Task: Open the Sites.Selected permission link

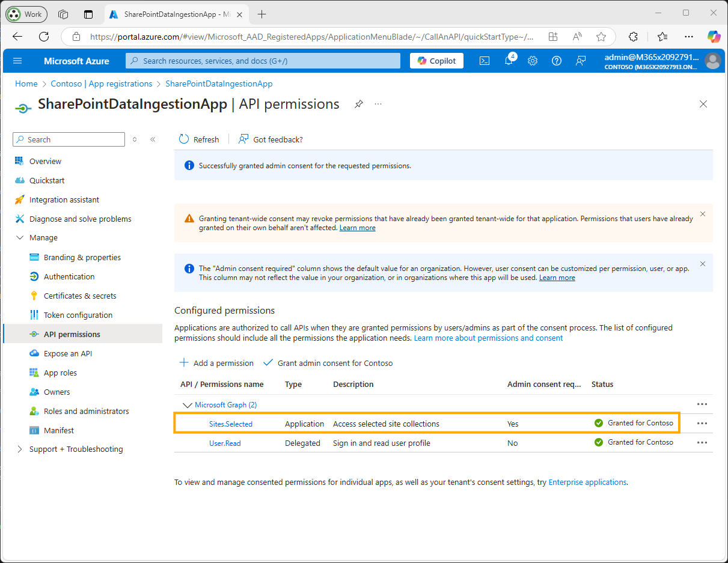Action: [x=231, y=424]
